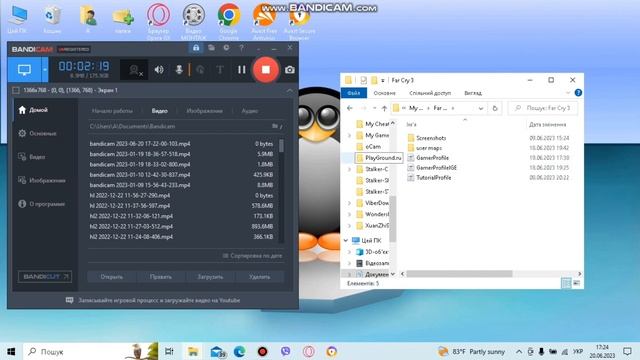640x360 pixels.
Task: Collapse Цей ПК in Explorer tree
Action: click(346, 240)
